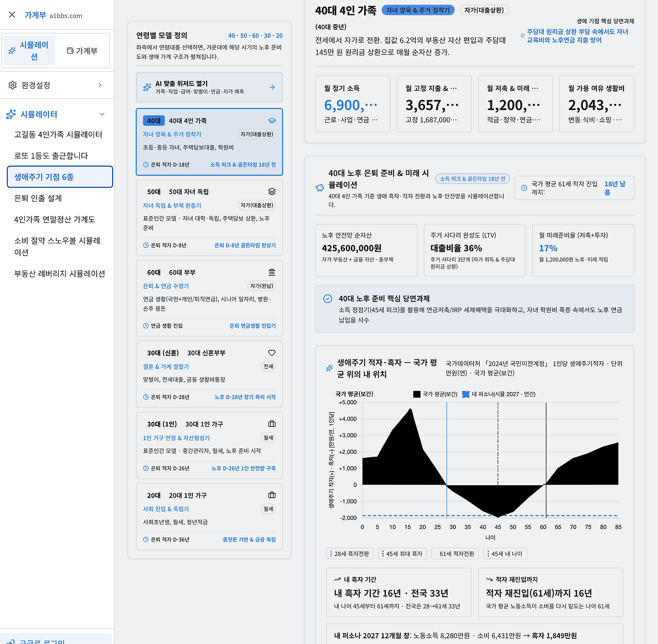This screenshot has width=658, height=644.
Task: Click heart icon on 30대 신혼부부 card
Action: pos(272,353)
